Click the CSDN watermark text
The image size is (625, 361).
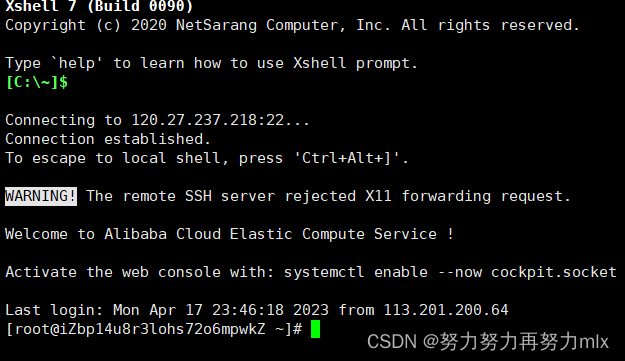pyautogui.click(x=488, y=342)
